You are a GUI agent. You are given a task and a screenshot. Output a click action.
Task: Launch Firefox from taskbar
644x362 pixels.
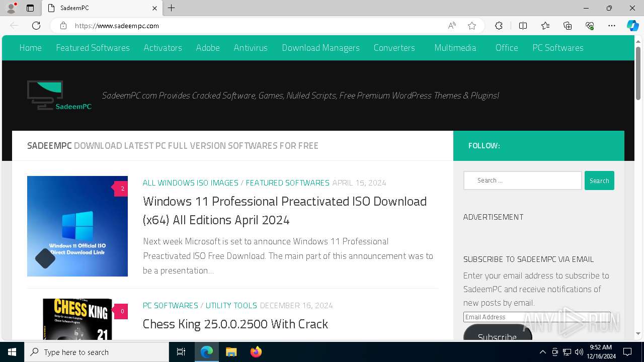click(x=256, y=352)
